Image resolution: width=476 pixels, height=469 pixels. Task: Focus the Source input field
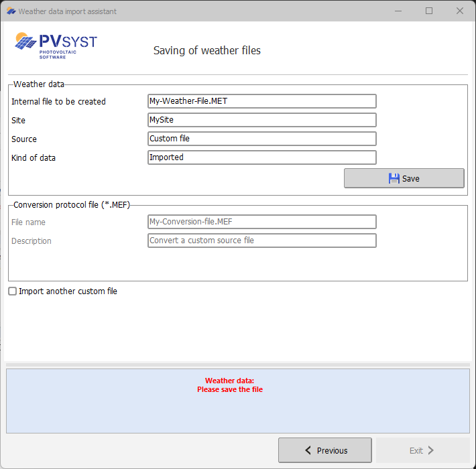coord(261,139)
